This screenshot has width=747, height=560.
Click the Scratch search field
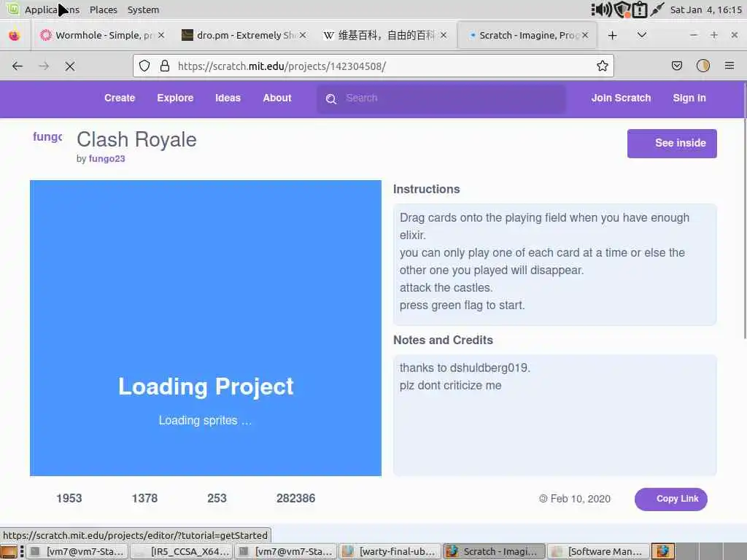[x=441, y=98]
